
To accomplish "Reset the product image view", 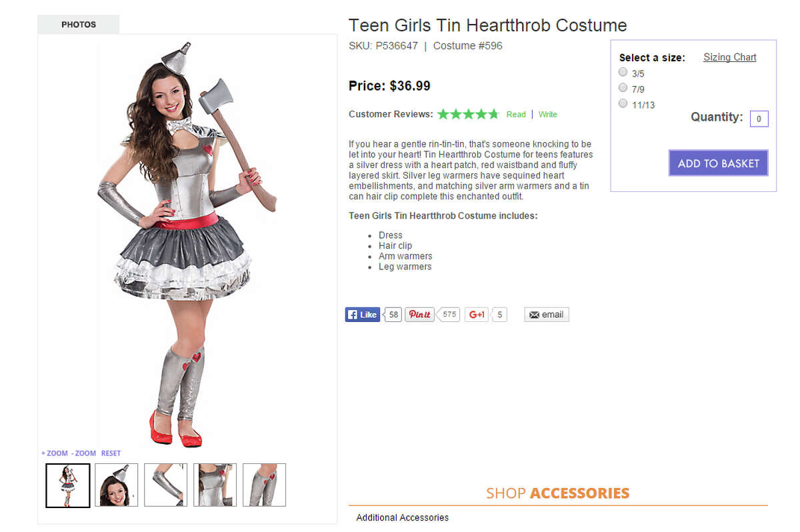I will tap(110, 453).
